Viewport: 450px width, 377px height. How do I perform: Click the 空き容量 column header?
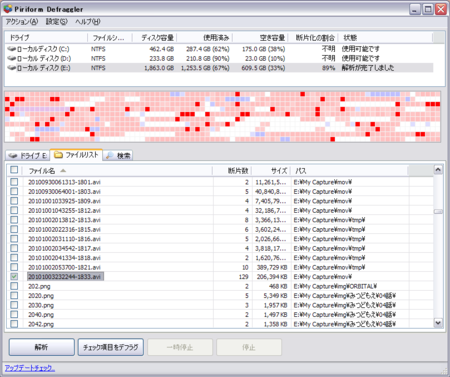260,38
